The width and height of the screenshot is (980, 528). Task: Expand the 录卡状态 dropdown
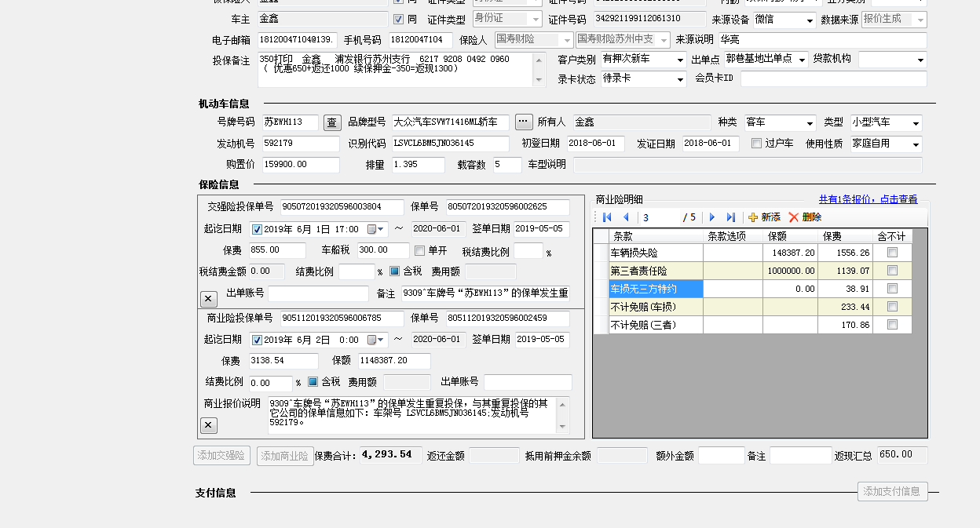point(679,79)
